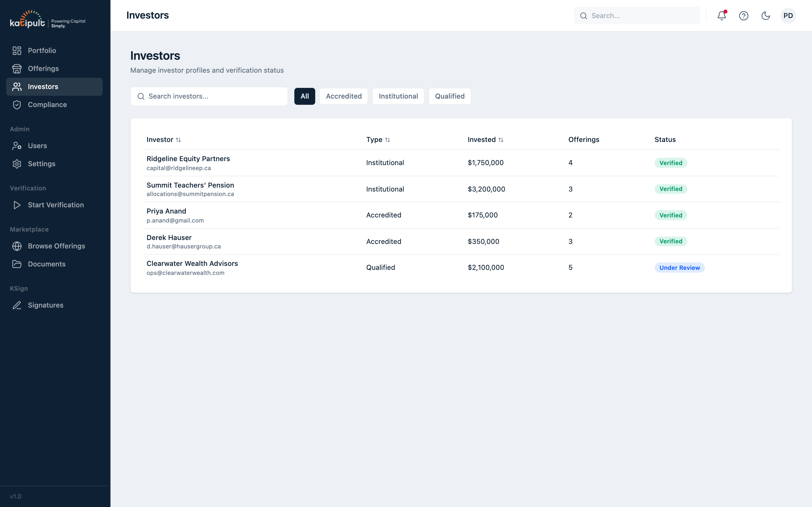Open the PD user avatar menu
812x507 pixels.
[x=788, y=16]
